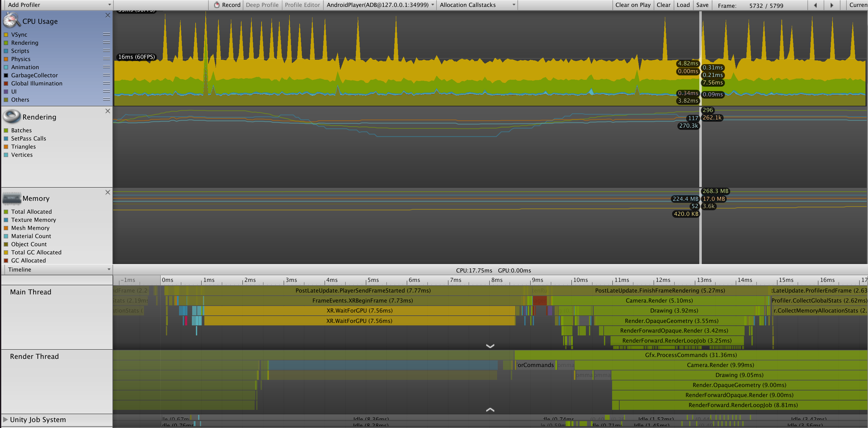Open the Allocation Callstacks dropdown
Viewport: 868px width, 428px height.
476,5
